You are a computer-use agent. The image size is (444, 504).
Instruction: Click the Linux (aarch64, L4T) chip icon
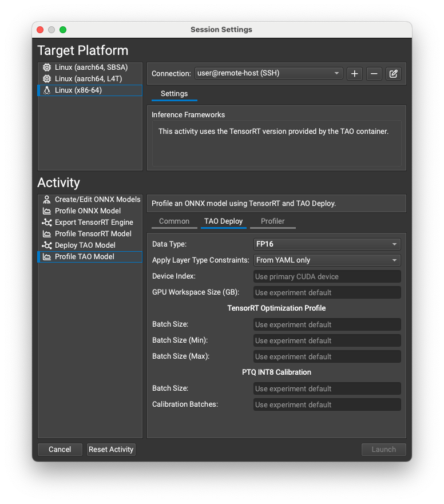tap(46, 78)
